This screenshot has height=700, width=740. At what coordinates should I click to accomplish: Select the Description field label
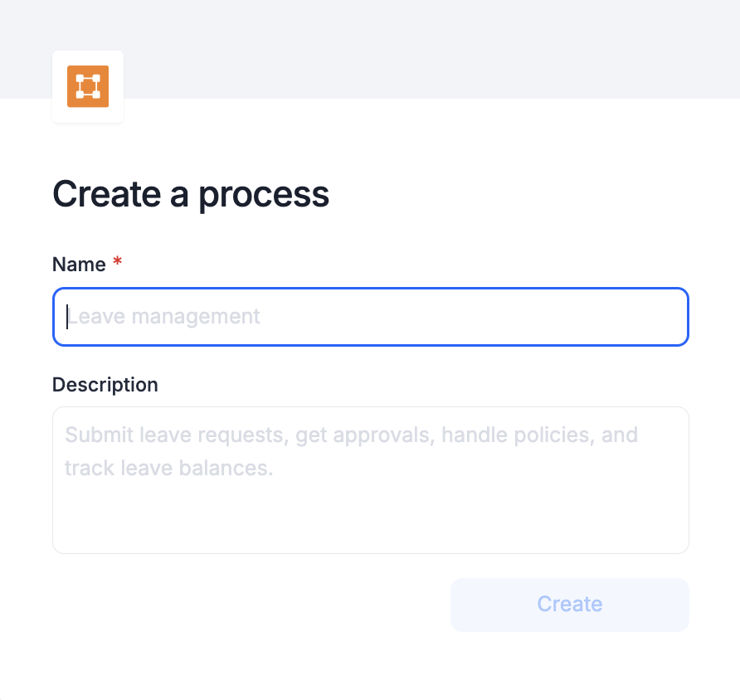pos(105,385)
